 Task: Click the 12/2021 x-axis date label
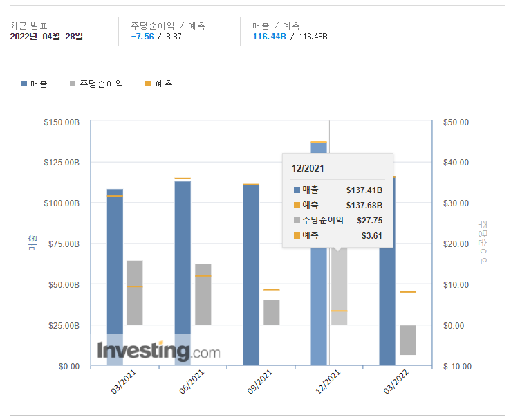[328, 382]
